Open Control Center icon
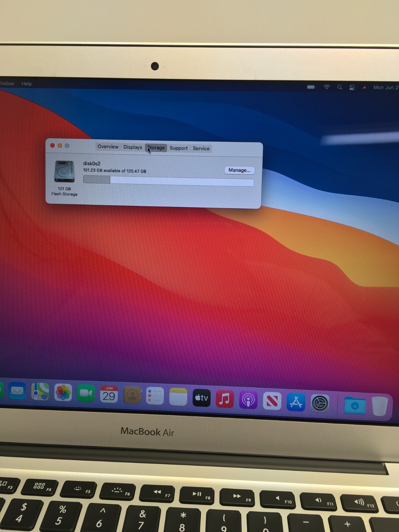The height and width of the screenshot is (532, 399). click(352, 87)
